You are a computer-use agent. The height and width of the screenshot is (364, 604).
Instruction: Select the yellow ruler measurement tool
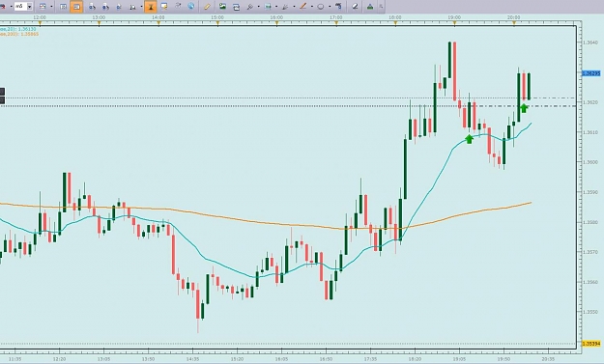click(207, 6)
